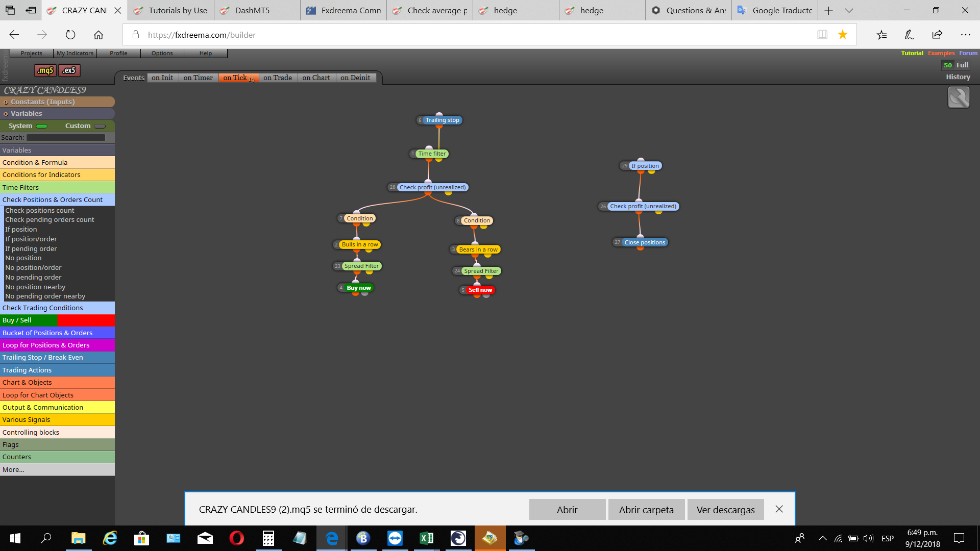Click the Ver descargas button
Screen dimensions: 980x551
(725, 510)
